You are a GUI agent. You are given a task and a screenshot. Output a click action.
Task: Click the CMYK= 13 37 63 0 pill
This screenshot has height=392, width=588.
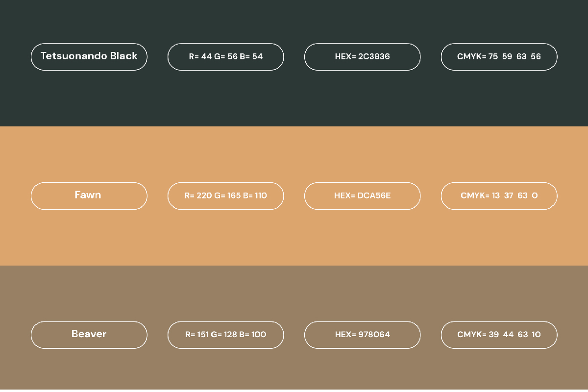(499, 196)
